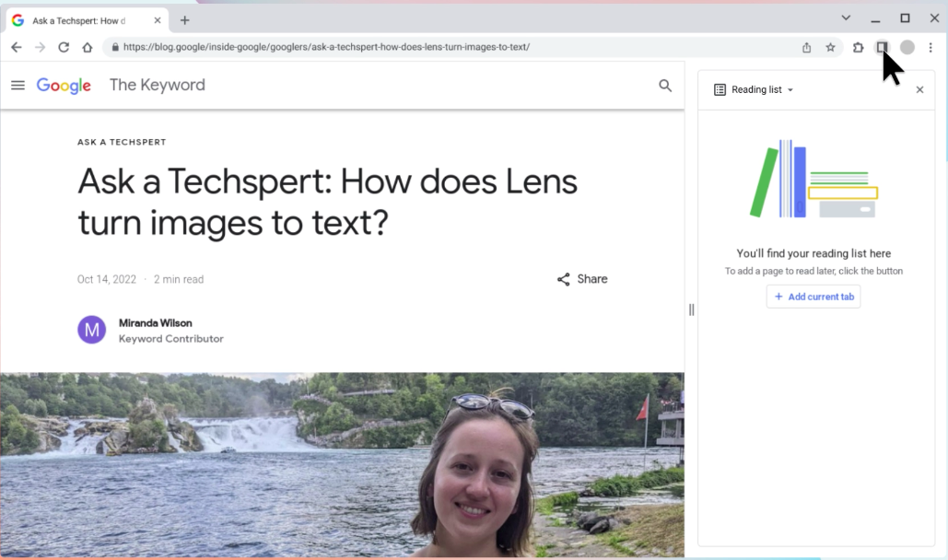Image resolution: width=948 pixels, height=560 pixels.
Task: Open the profile avatar menu
Action: [907, 47]
